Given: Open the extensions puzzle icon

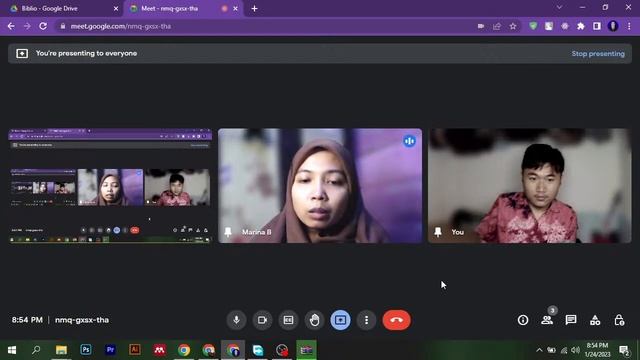Looking at the screenshot, I should click(580, 26).
